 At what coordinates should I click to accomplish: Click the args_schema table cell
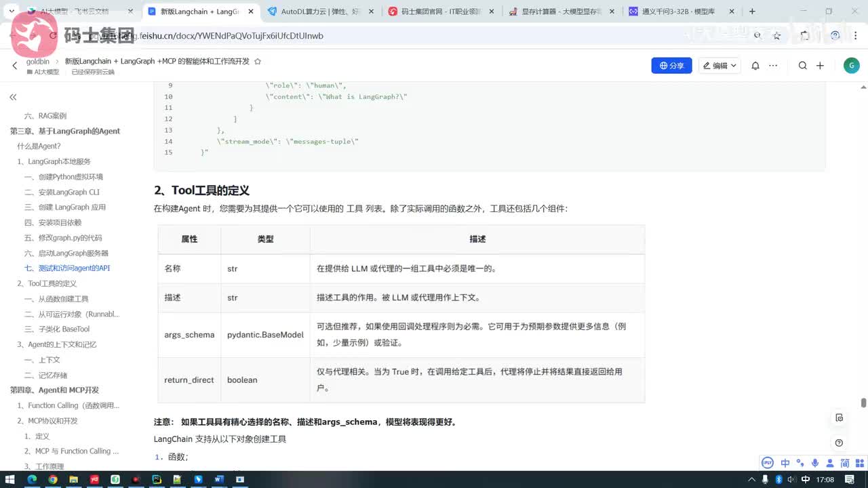point(189,335)
